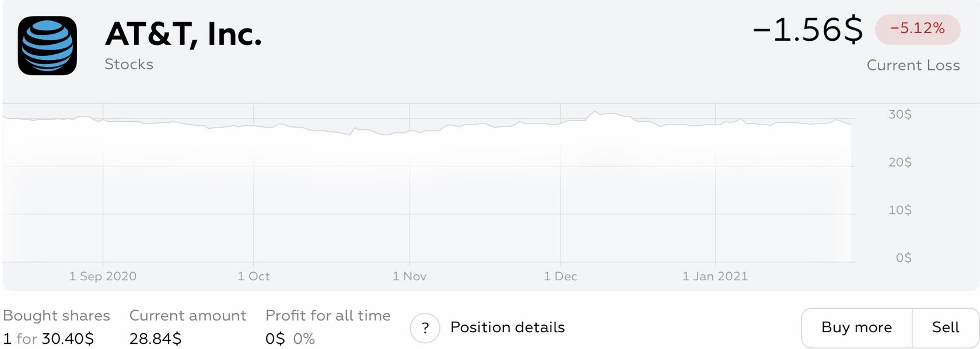Open Position details link

tap(508, 327)
